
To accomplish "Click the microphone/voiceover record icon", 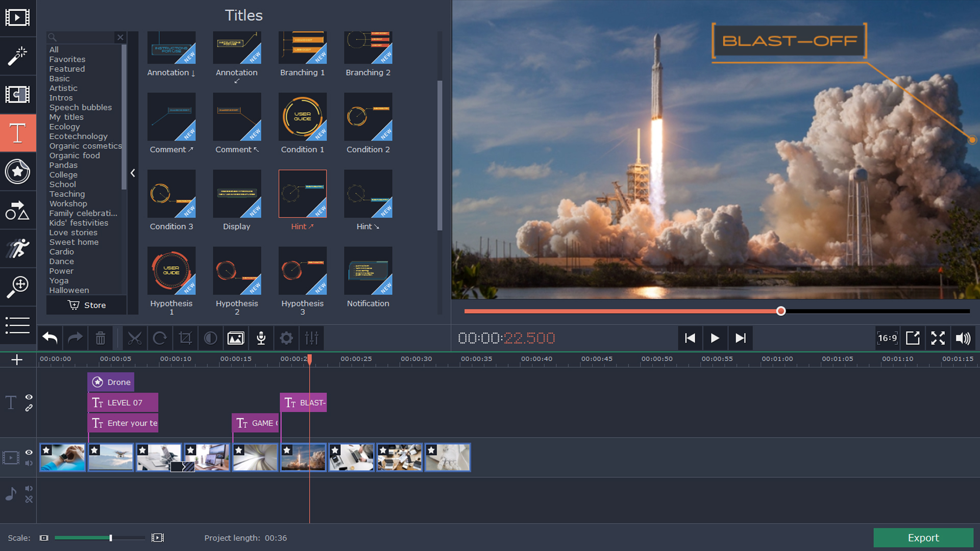I will point(261,338).
